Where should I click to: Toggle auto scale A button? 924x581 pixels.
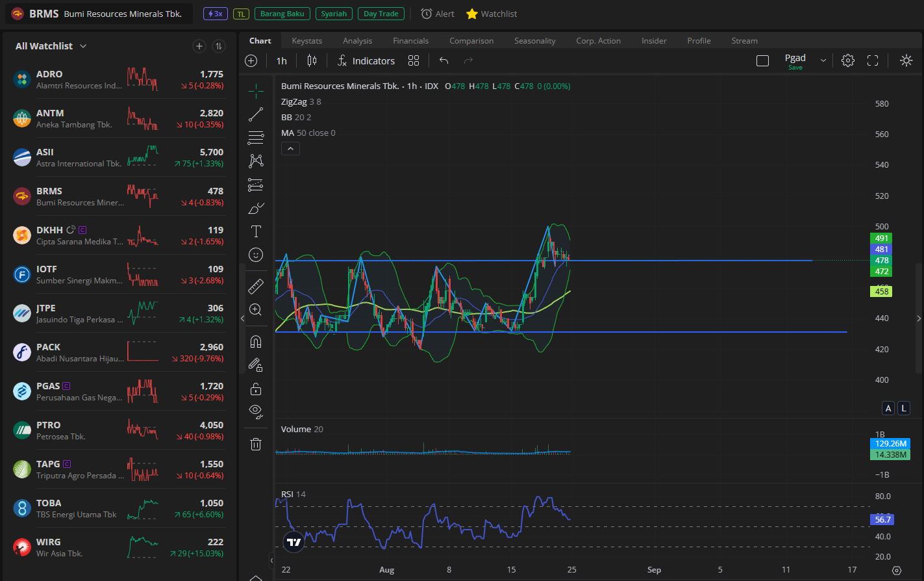click(x=888, y=408)
